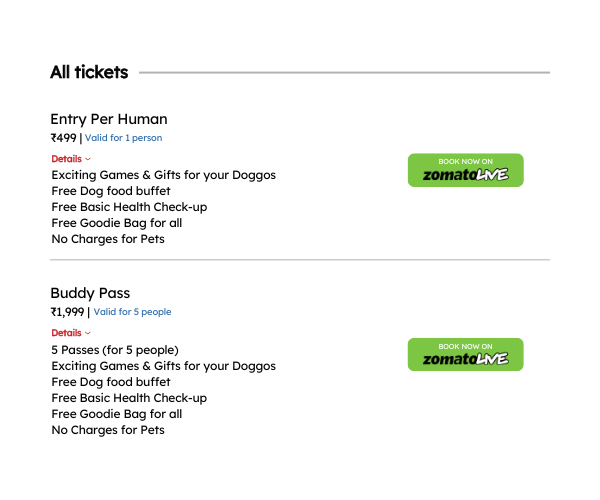Book Entry Per Human on Zomato Live
Image resolution: width=600 pixels, height=500 pixels.
(465, 170)
